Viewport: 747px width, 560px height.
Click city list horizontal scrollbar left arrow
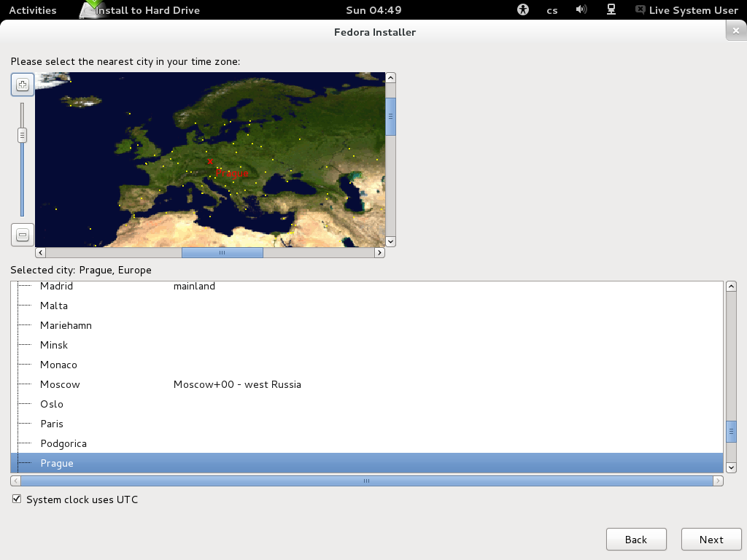pyautogui.click(x=16, y=481)
